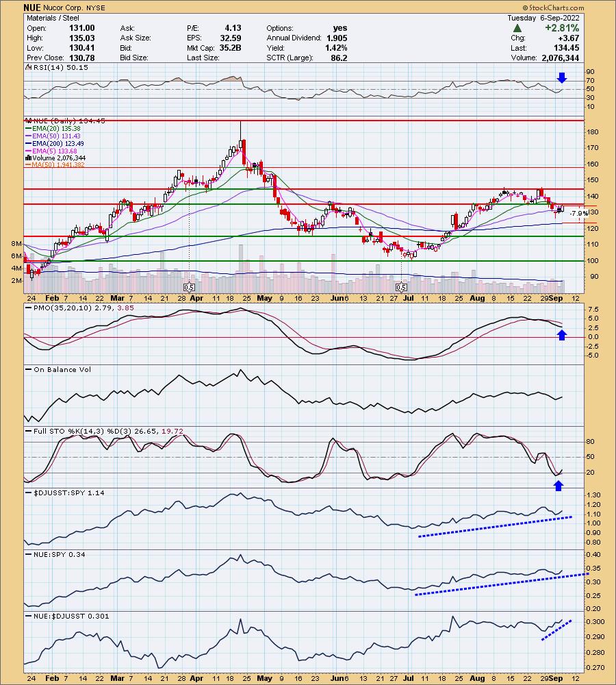
Task: Click the SCTR (Large) value 86.2
Action: pyautogui.click(x=339, y=58)
